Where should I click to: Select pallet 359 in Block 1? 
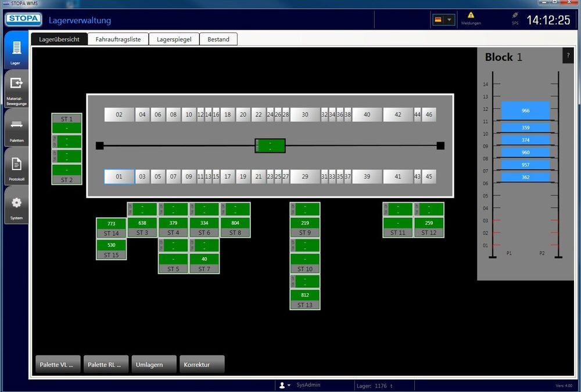(x=525, y=127)
